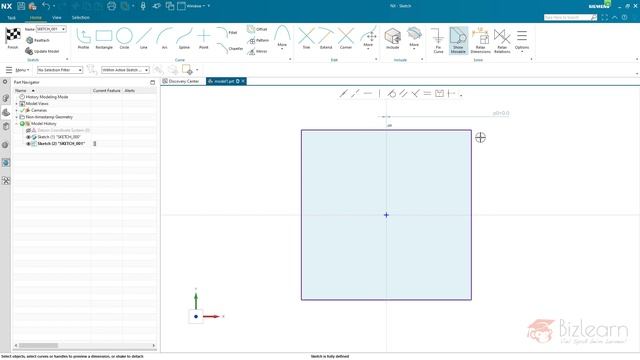Click the Reattach sketch button
Viewport: 640px width, 360px height.
38,40
